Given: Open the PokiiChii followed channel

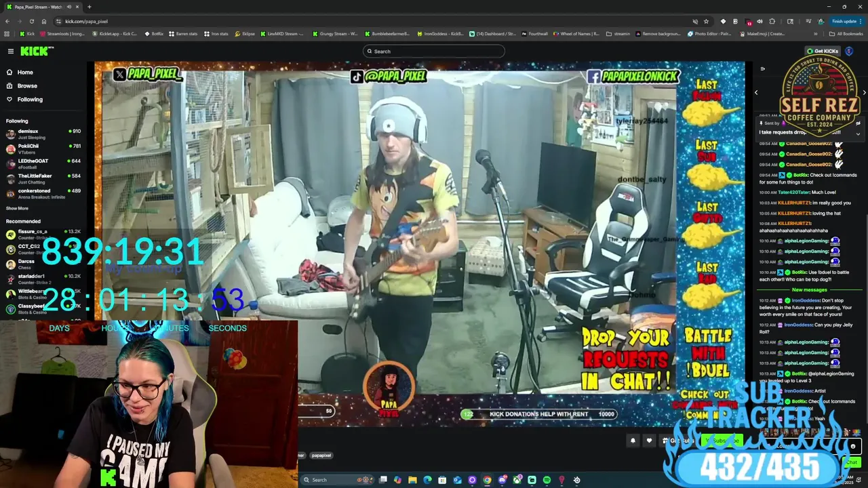Looking at the screenshot, I should (x=43, y=148).
